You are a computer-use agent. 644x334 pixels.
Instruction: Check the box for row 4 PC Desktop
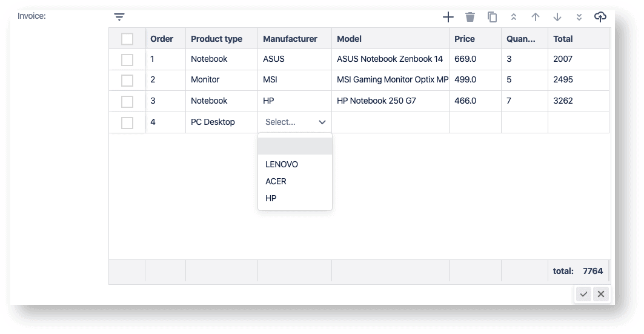tap(127, 122)
